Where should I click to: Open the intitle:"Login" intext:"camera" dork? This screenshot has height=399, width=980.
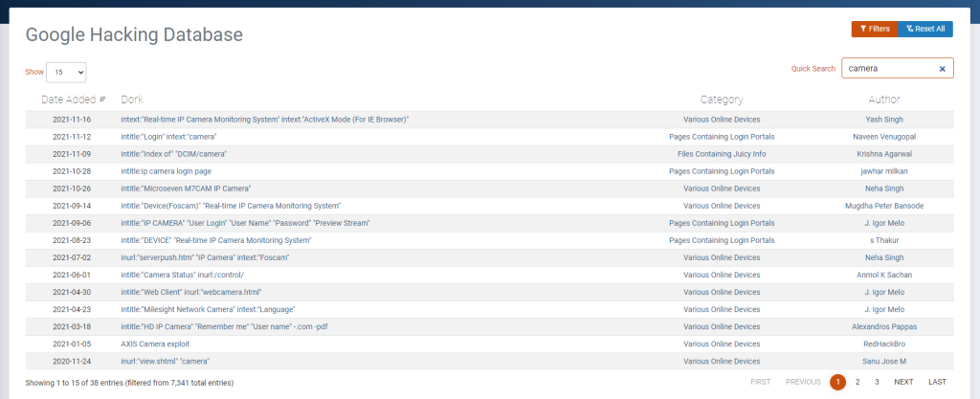pos(168,136)
